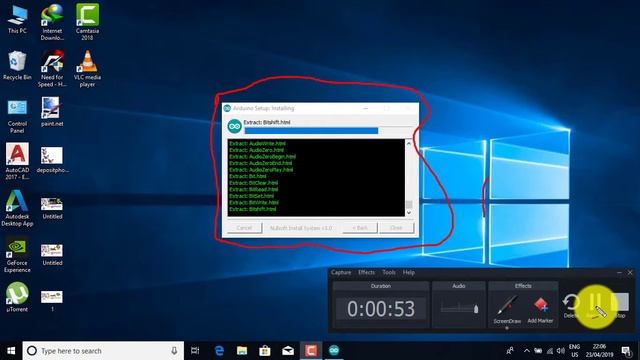Open the taskbar clock and calendar

[x=599, y=351]
